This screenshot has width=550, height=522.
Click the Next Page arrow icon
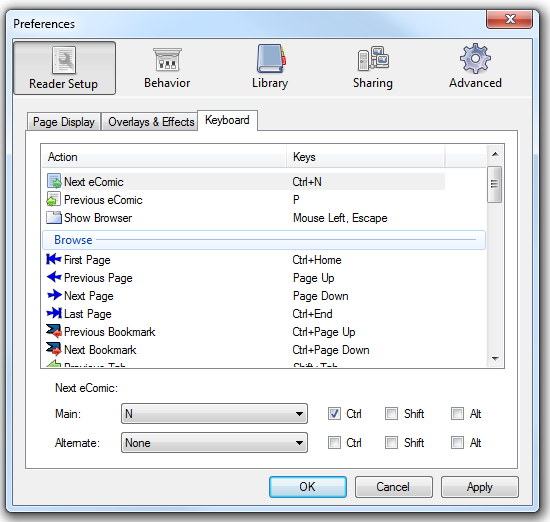coord(54,295)
